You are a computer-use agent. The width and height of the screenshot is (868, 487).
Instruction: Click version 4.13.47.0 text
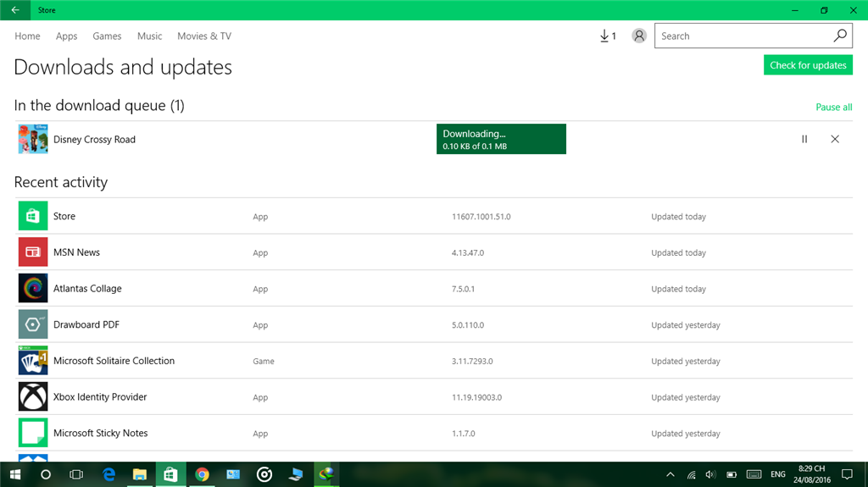(468, 252)
